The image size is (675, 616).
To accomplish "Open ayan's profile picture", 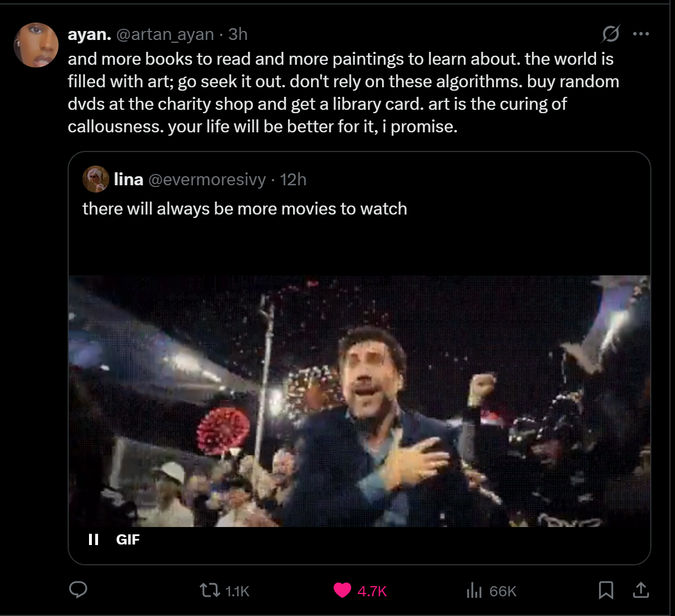I will (36, 44).
